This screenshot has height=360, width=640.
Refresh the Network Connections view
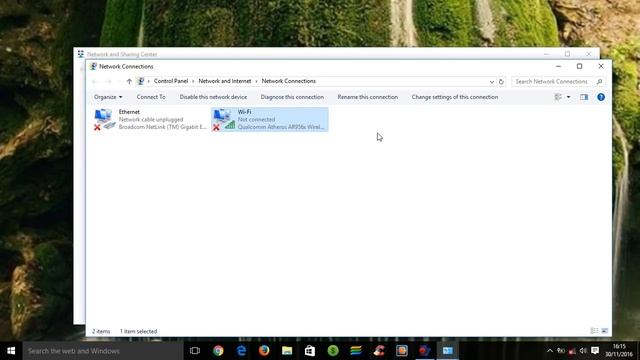tap(501, 82)
